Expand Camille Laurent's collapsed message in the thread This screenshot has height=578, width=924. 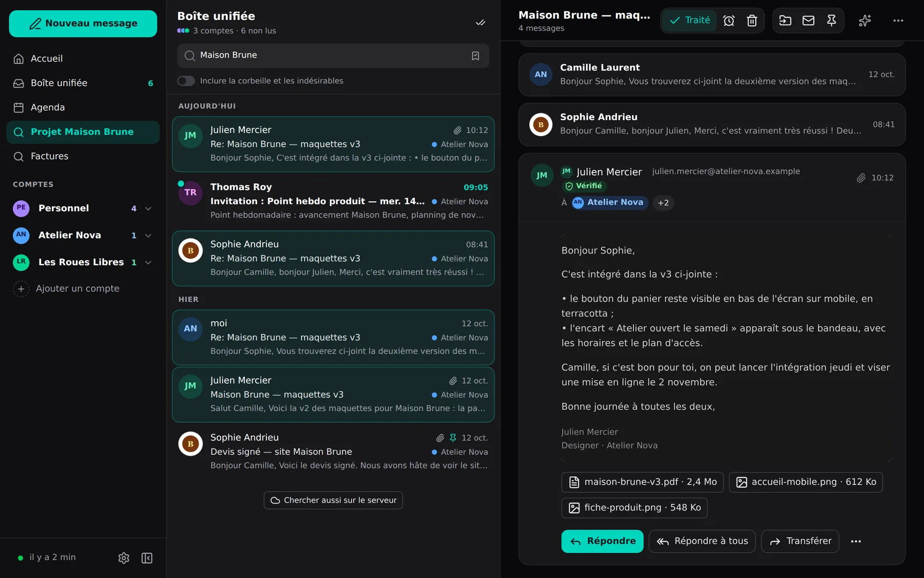712,75
